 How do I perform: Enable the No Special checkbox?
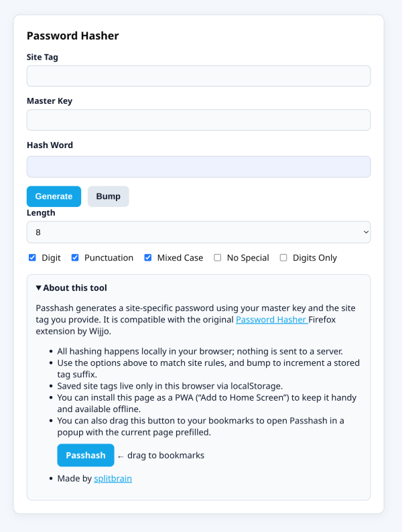pyautogui.click(x=218, y=258)
